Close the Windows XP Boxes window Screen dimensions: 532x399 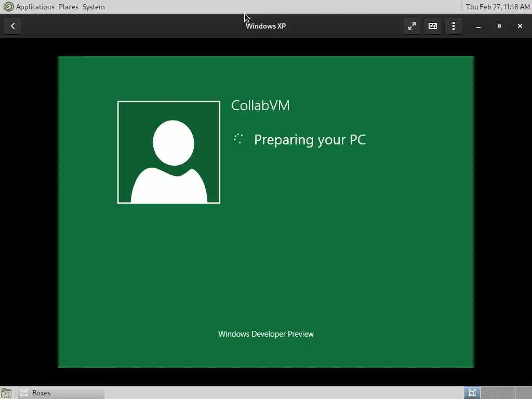point(520,26)
